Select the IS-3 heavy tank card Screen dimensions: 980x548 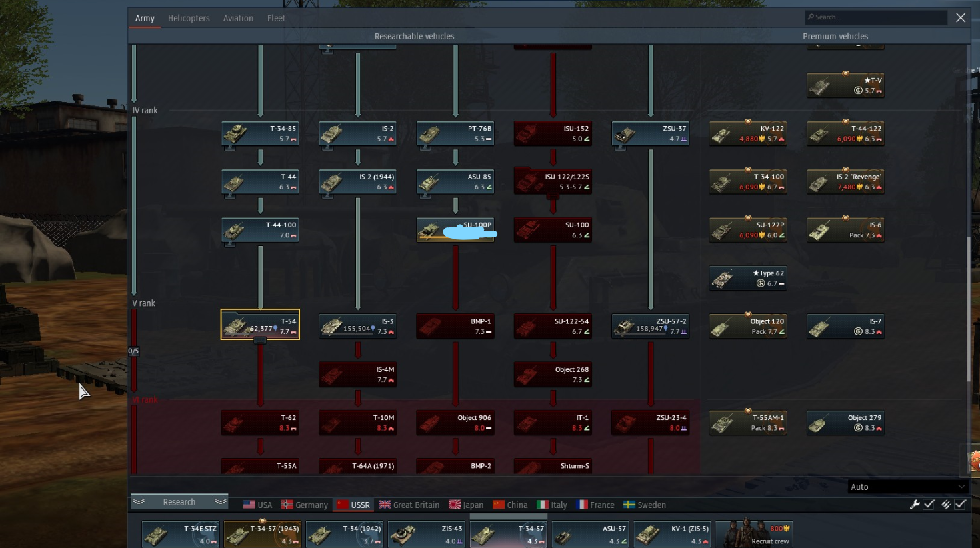pos(358,326)
